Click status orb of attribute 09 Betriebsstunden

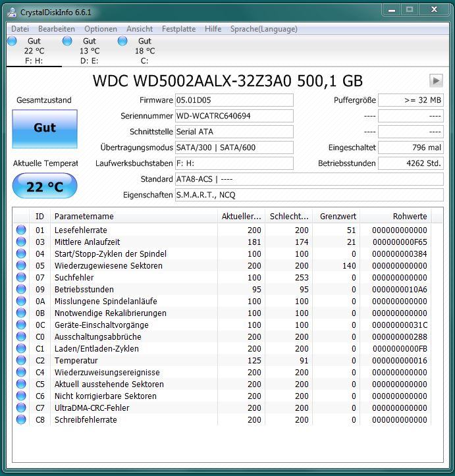point(21,289)
